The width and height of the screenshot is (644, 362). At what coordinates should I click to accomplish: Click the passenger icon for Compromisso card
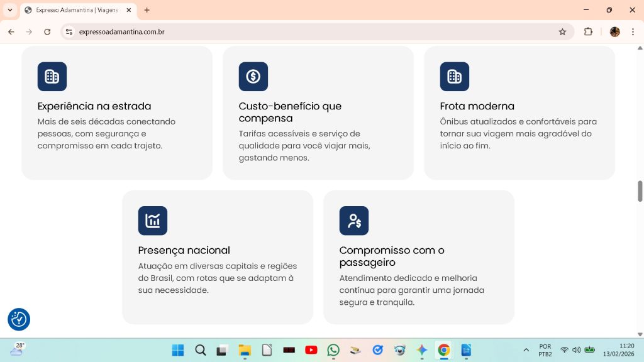pos(354,221)
